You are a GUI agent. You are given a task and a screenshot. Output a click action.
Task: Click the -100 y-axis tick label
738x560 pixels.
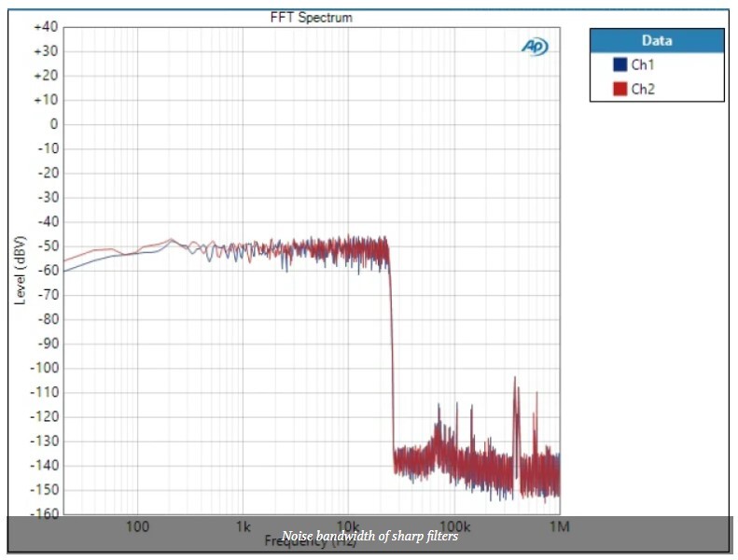tap(44, 368)
